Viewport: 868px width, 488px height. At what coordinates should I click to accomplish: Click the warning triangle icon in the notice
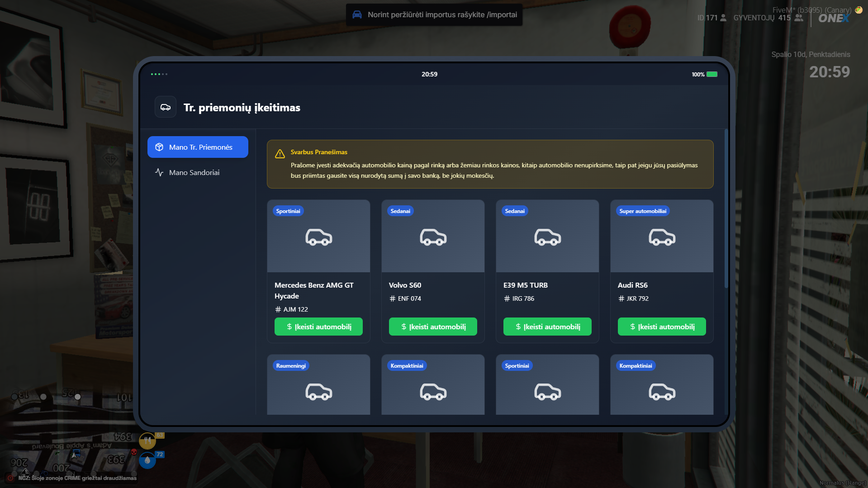click(x=280, y=154)
